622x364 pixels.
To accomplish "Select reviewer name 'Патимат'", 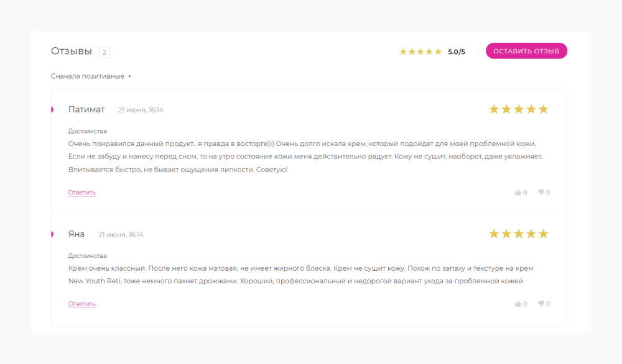I will pyautogui.click(x=86, y=109).
